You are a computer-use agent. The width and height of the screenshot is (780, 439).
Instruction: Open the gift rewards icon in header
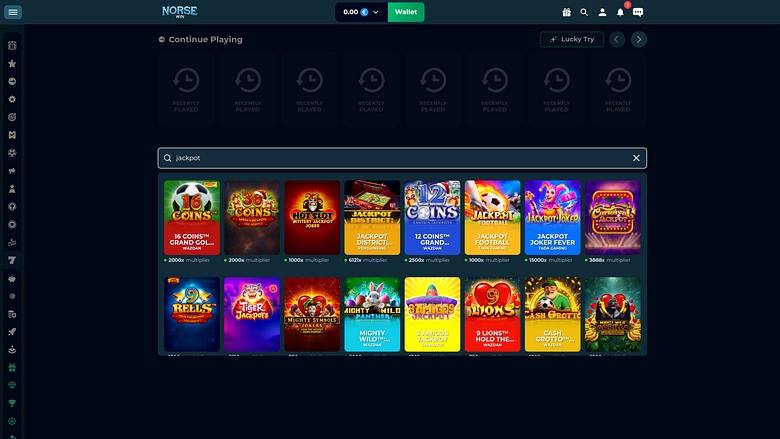(x=567, y=12)
